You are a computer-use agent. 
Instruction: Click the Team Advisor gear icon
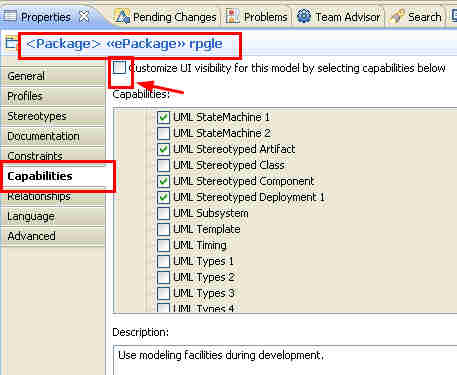(304, 16)
